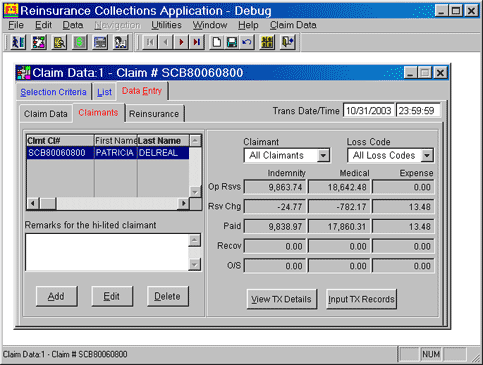Switch to the List tab

point(104,92)
